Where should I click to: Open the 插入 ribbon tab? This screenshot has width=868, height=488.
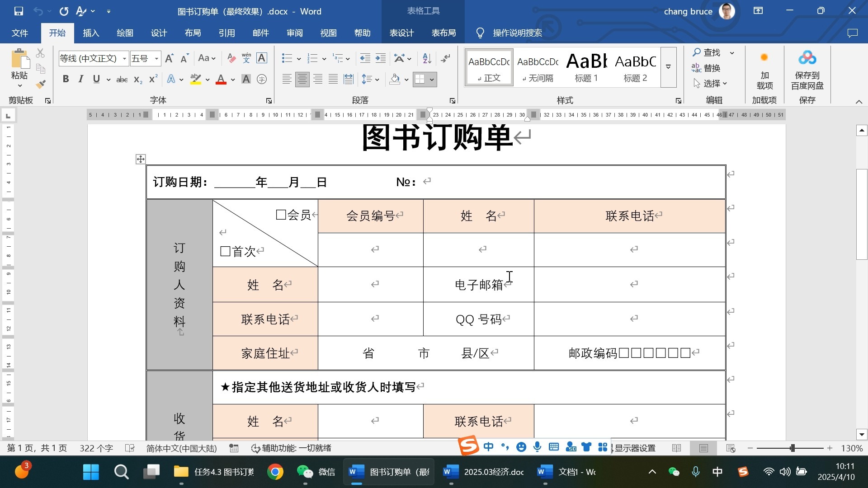point(91,33)
